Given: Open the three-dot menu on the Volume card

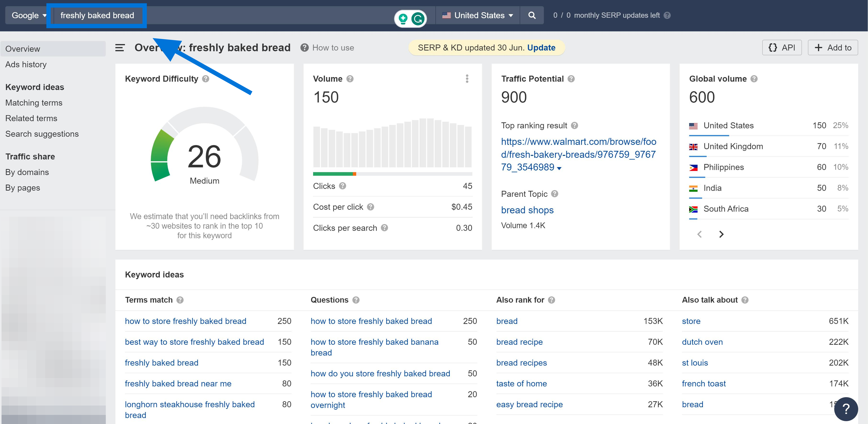Looking at the screenshot, I should [x=467, y=79].
